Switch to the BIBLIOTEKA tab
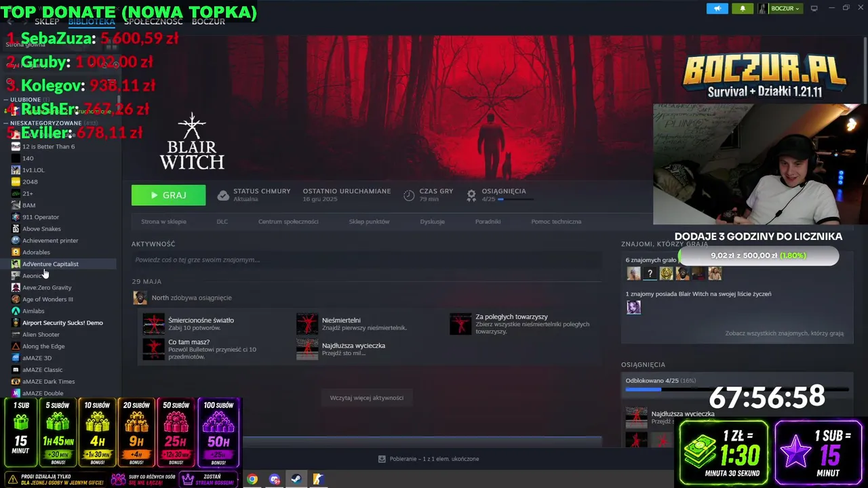 [92, 22]
